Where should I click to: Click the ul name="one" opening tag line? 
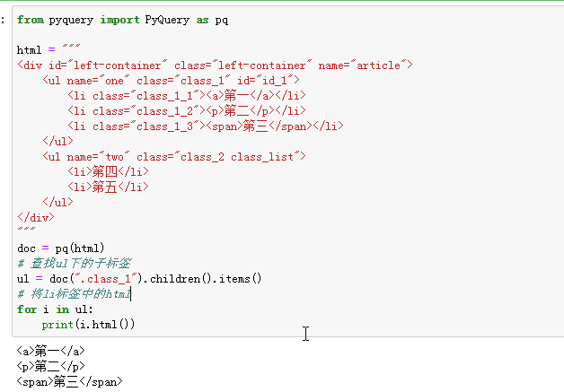tap(171, 80)
